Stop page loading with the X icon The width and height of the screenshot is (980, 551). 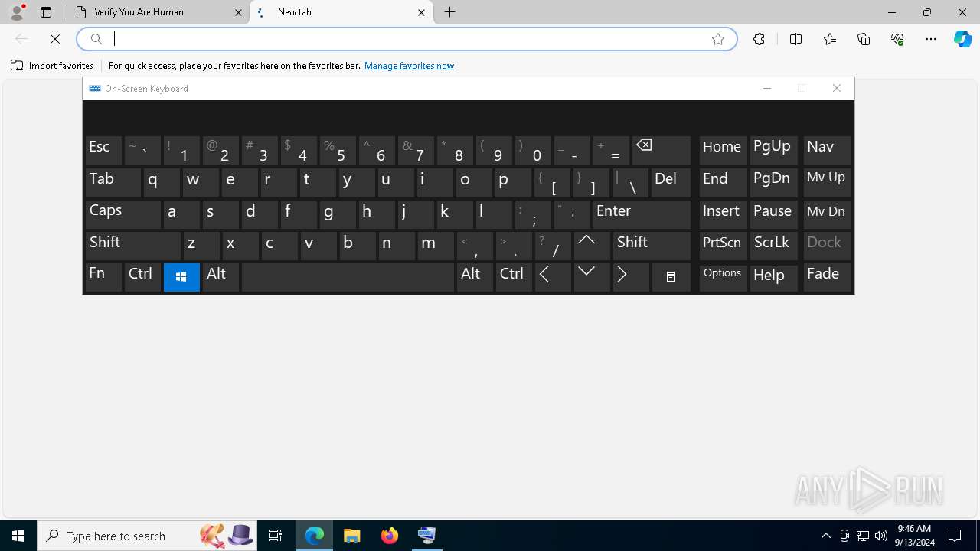click(55, 39)
